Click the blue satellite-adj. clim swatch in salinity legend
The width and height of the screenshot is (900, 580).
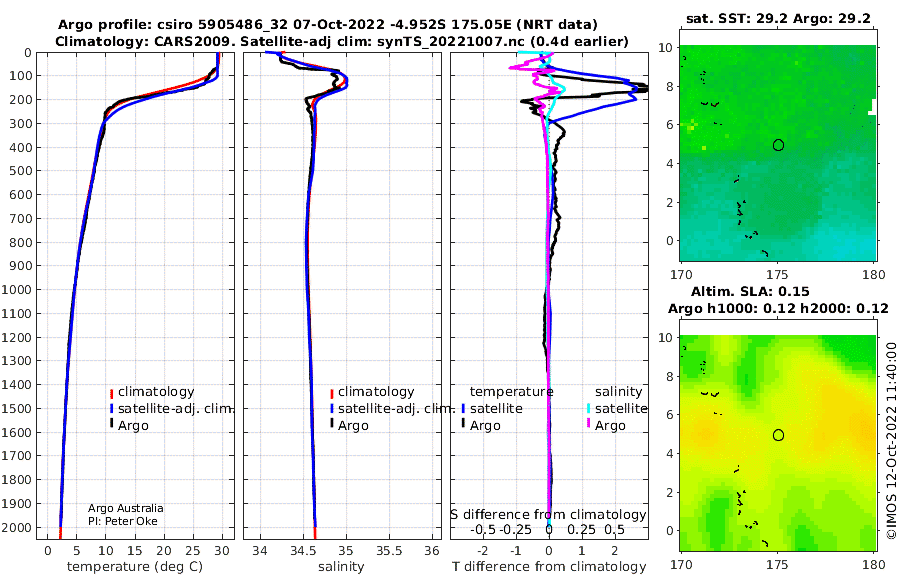click(332, 409)
